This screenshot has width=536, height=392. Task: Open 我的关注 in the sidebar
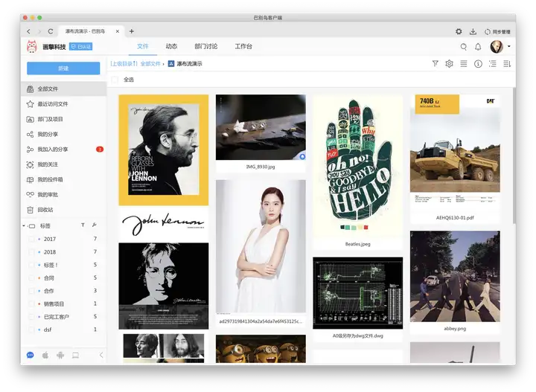click(63, 164)
